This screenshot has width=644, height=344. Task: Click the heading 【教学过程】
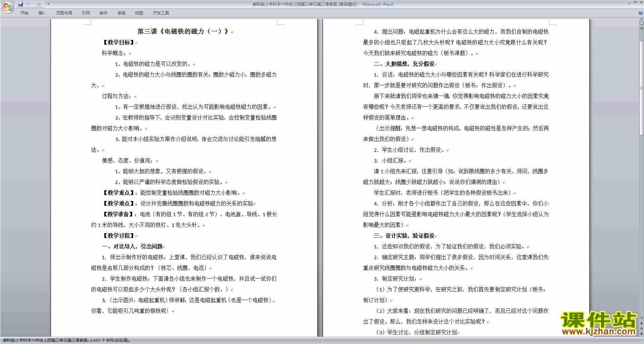coord(118,236)
